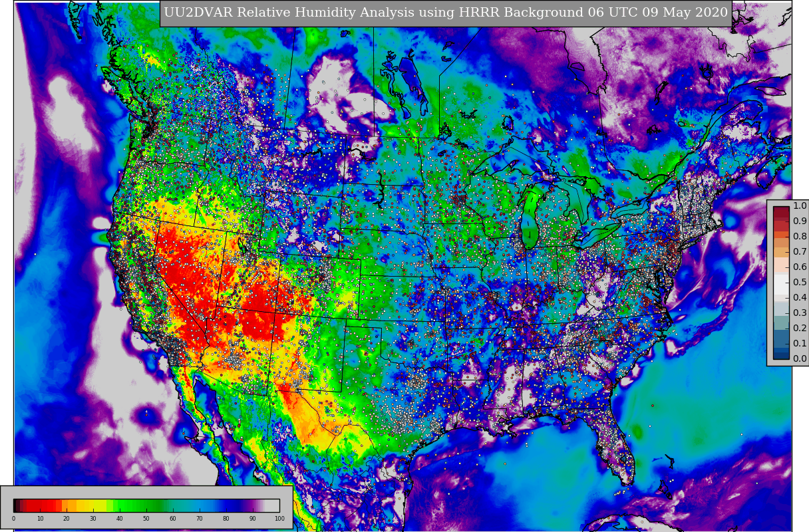Pick the red segment of the bottom humidity colorbar
Screen dimensions: 809x532
point(43,505)
